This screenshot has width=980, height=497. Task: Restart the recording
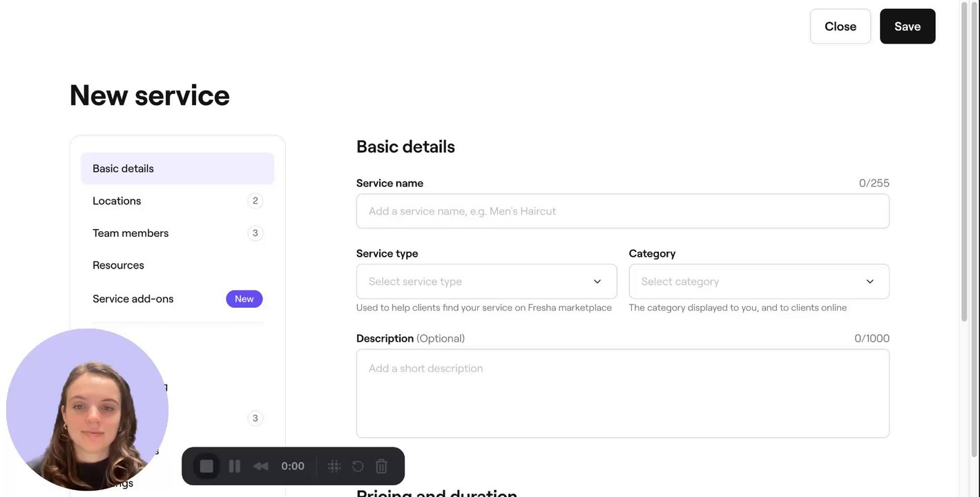[358, 466]
